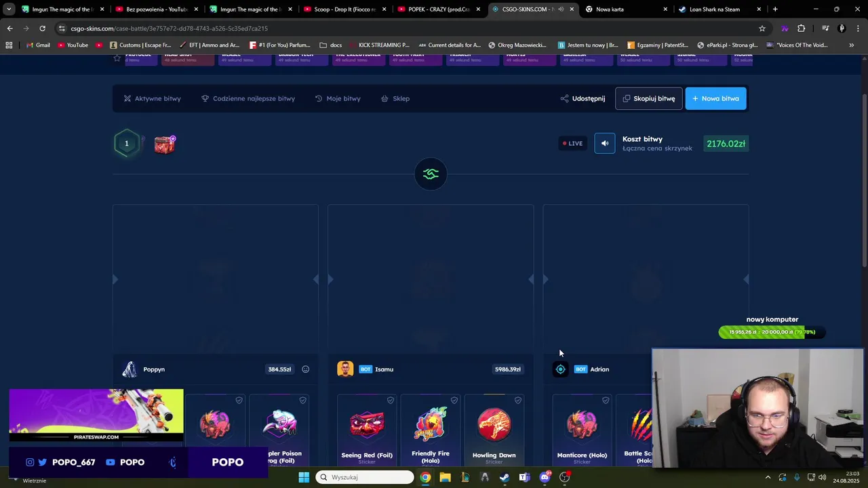Open the Sklep tab

coord(395,98)
